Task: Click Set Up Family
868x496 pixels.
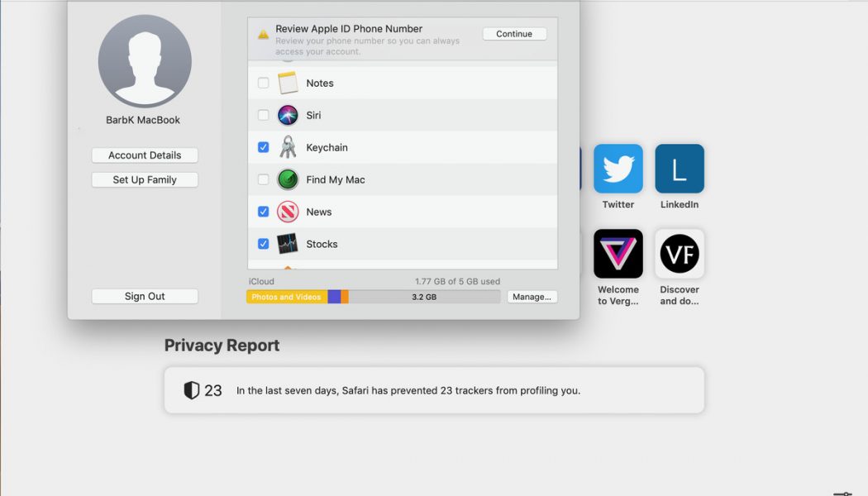Action: (x=145, y=179)
